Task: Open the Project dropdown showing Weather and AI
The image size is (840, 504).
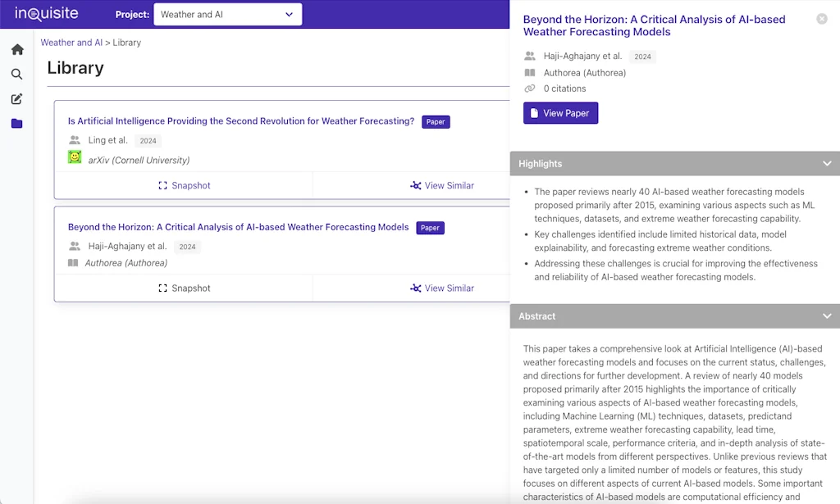Action: [227, 15]
